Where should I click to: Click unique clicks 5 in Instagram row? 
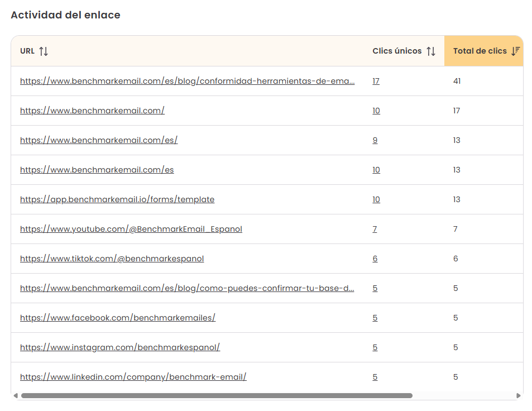[x=375, y=347]
